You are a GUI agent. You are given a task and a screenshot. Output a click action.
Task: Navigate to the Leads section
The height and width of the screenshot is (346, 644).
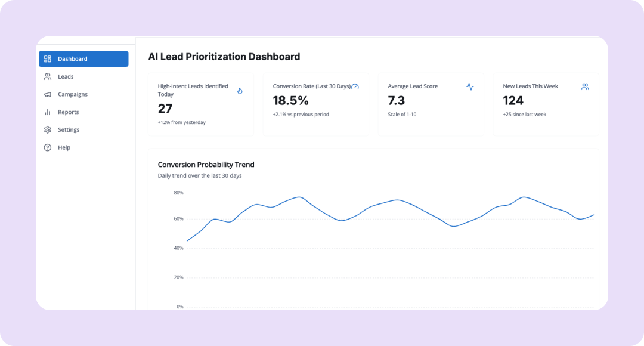66,77
